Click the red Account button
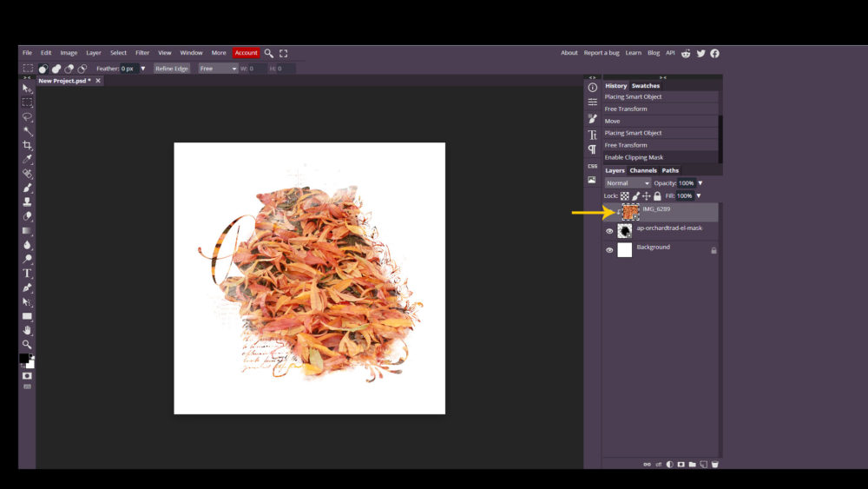The width and height of the screenshot is (868, 489). point(246,53)
